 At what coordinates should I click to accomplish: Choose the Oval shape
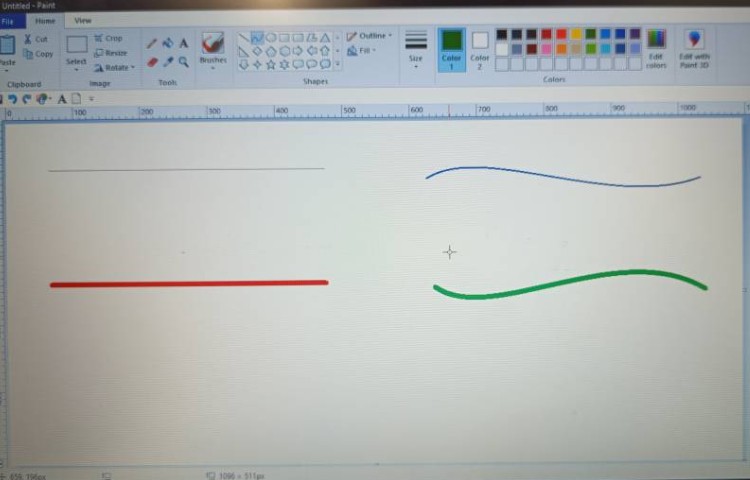coord(271,37)
